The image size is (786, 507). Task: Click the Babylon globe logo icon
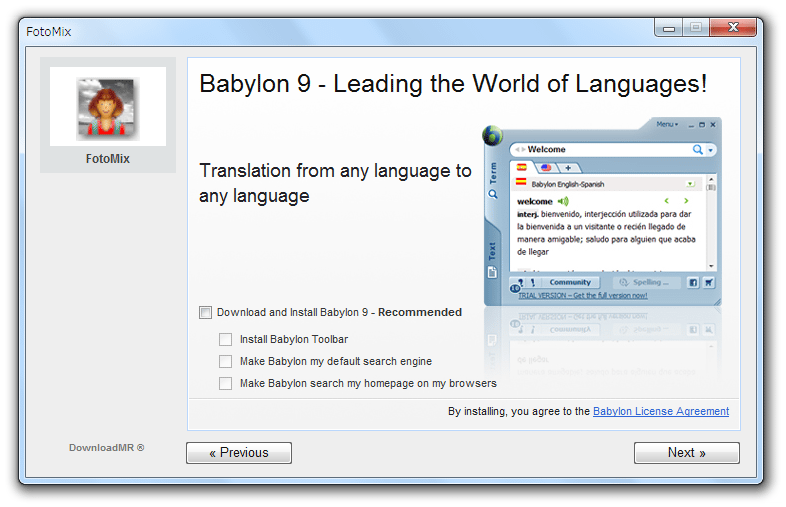(x=492, y=135)
